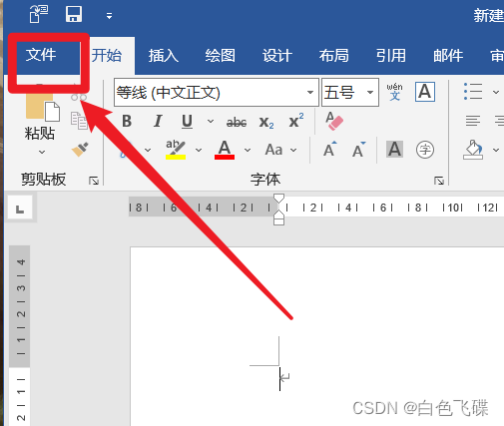Expand the underline style dropdown arrow
Image resolution: width=504 pixels, height=426 pixels.
click(x=211, y=122)
